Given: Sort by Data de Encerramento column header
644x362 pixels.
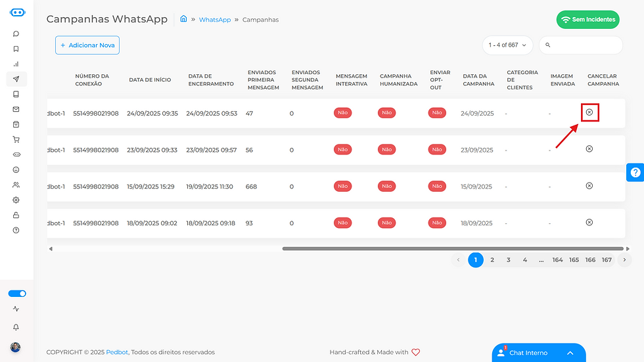Looking at the screenshot, I should point(211,79).
